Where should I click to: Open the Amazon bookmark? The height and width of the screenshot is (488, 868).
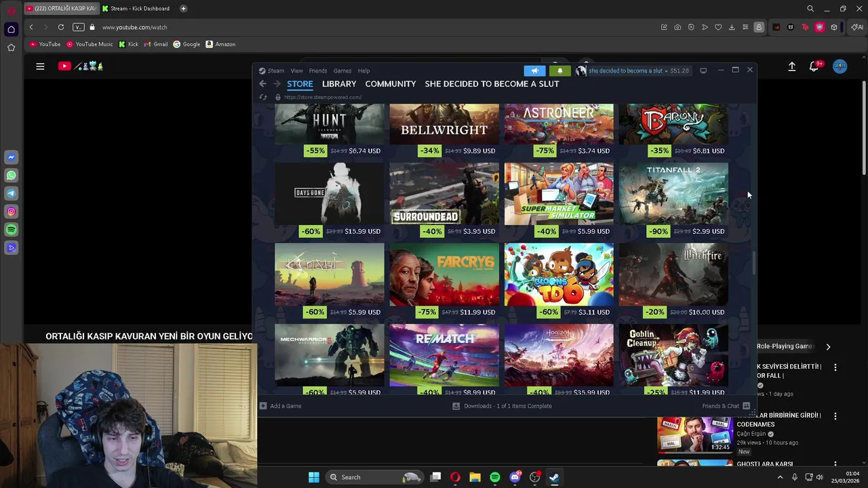[220, 44]
